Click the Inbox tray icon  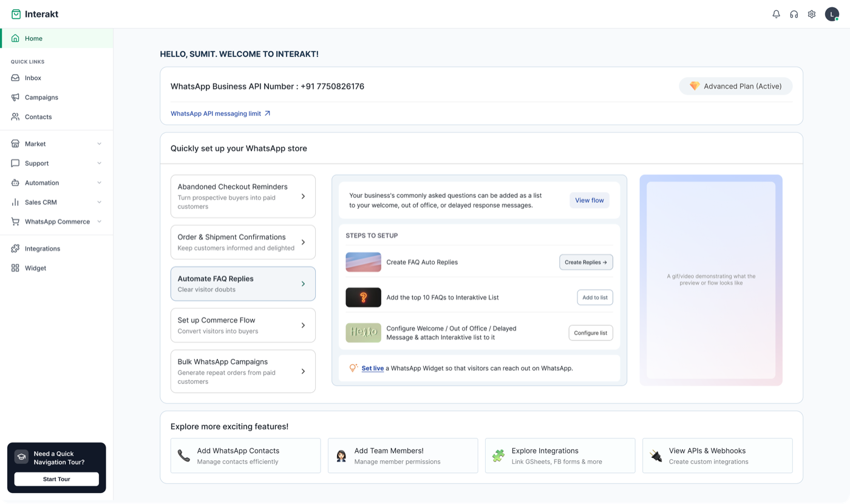click(x=15, y=78)
